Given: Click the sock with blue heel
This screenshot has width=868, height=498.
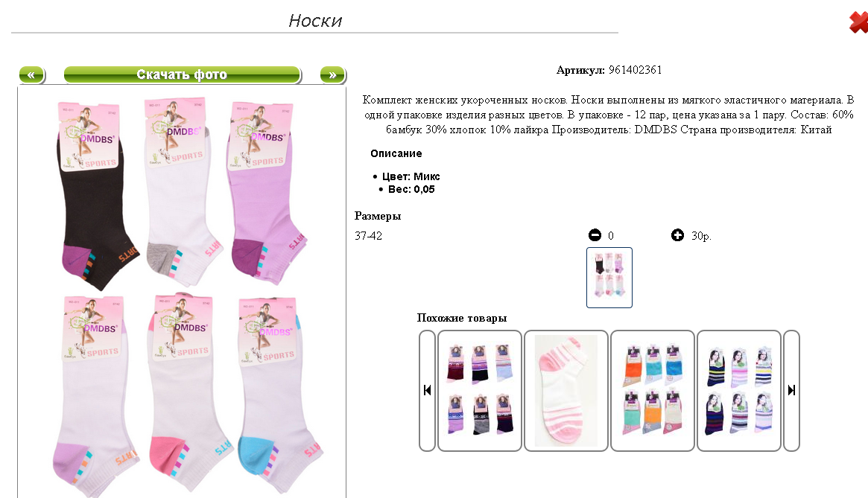Looking at the screenshot, I should pos(276,395).
